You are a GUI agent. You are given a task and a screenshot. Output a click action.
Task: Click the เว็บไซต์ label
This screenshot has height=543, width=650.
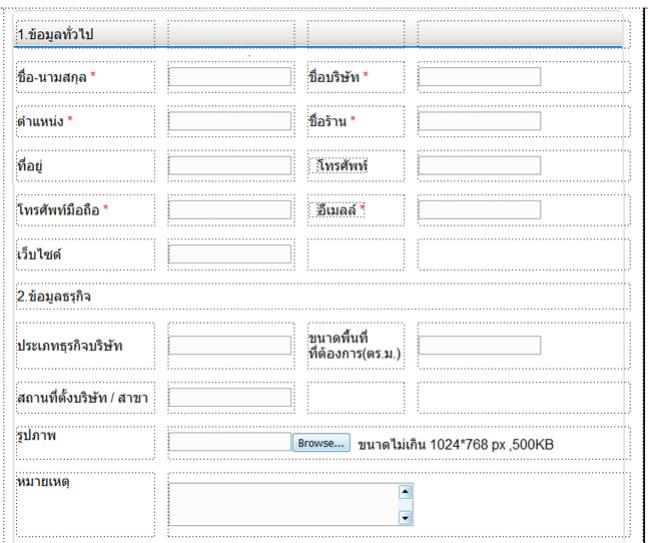tap(39, 254)
